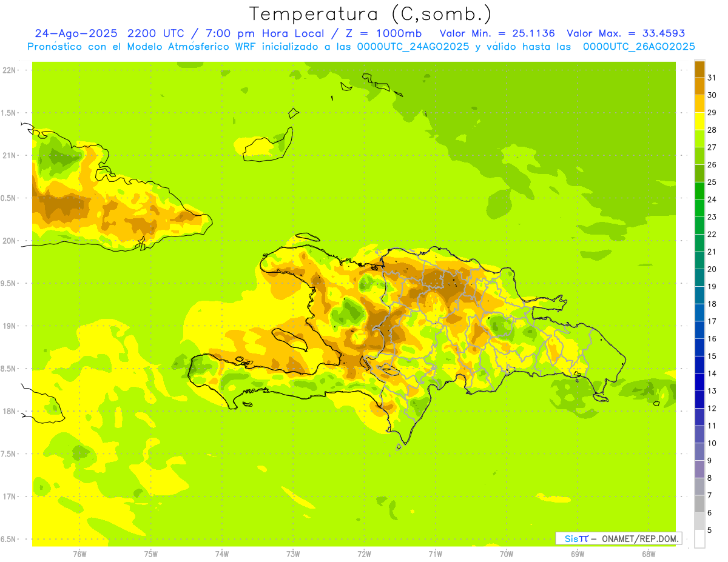Click the 'ONAMET/REP.DOM.' credit label
The image size is (728, 562).
tap(640, 538)
